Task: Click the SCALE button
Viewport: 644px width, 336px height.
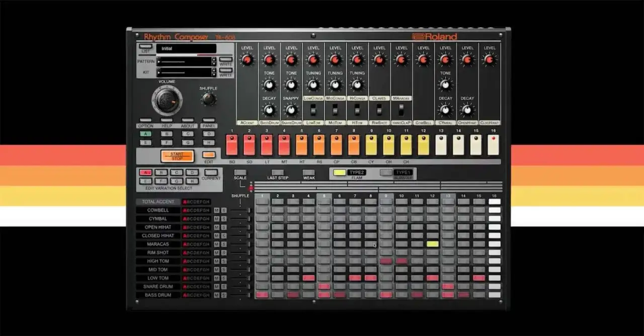Action: pos(240,172)
